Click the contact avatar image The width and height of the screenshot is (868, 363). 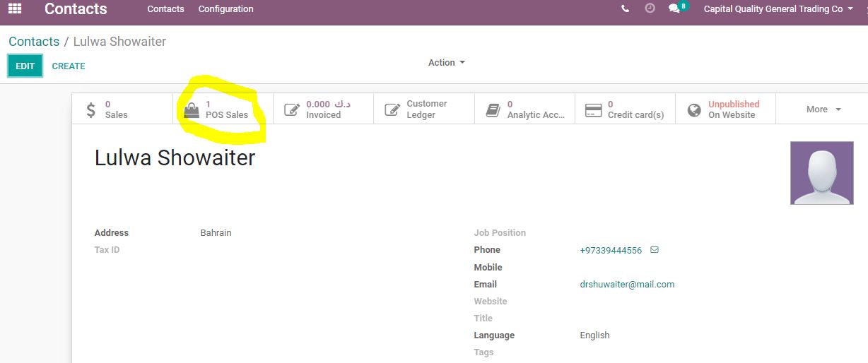[x=821, y=173]
